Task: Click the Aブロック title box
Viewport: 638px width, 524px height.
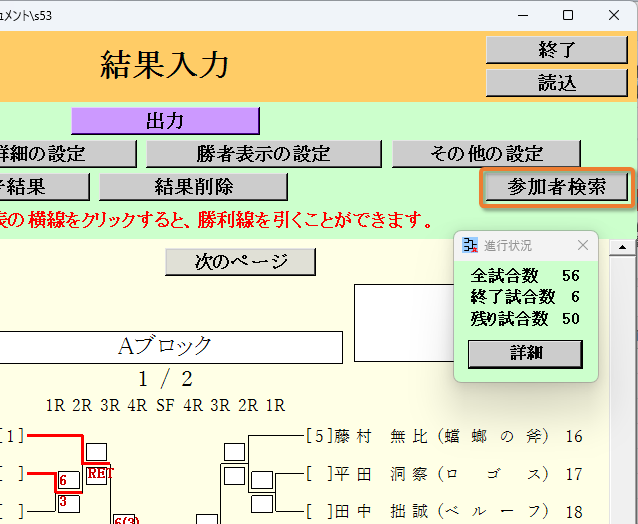Action: click(x=171, y=347)
